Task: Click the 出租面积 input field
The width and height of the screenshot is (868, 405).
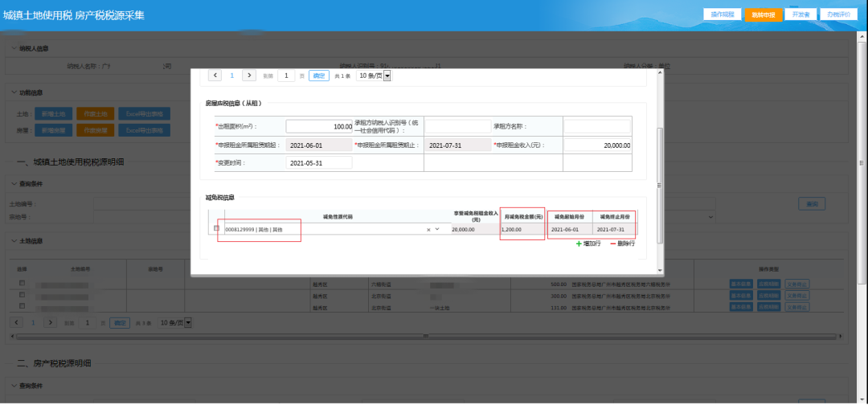Action: pos(319,127)
